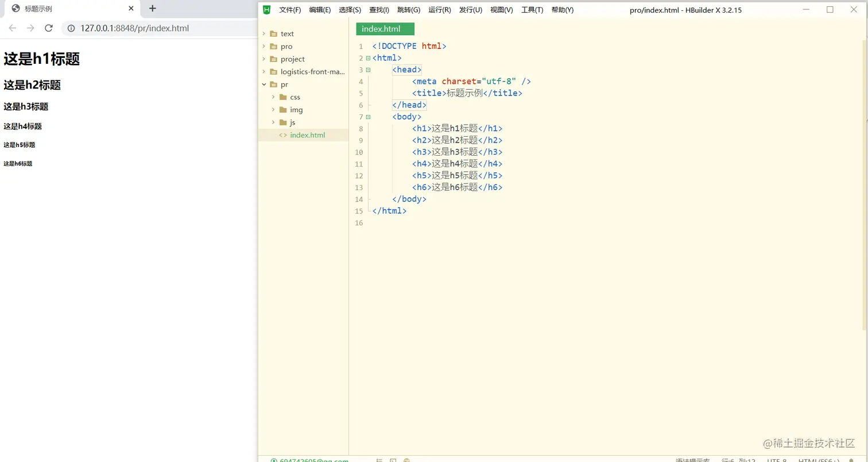Select the 标题示例 browser tab

point(72,9)
